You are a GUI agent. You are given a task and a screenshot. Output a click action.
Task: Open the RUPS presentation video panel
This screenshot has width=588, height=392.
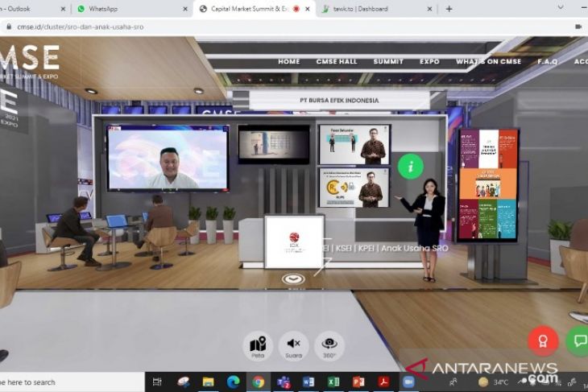click(x=354, y=188)
